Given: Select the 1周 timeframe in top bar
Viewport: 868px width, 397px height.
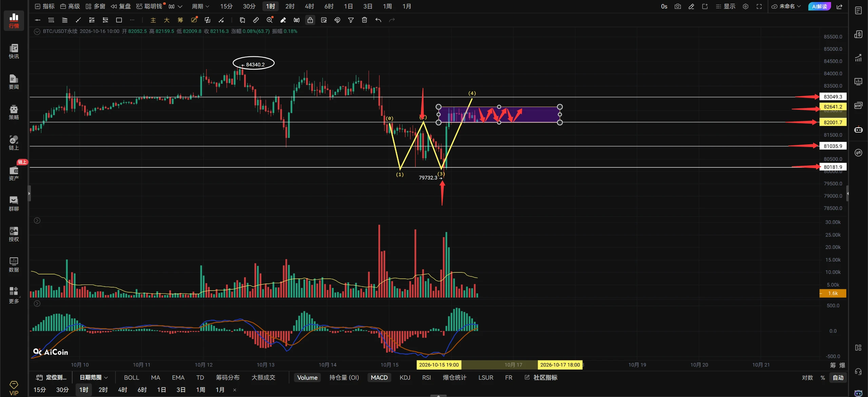Looking at the screenshot, I should 388,6.
